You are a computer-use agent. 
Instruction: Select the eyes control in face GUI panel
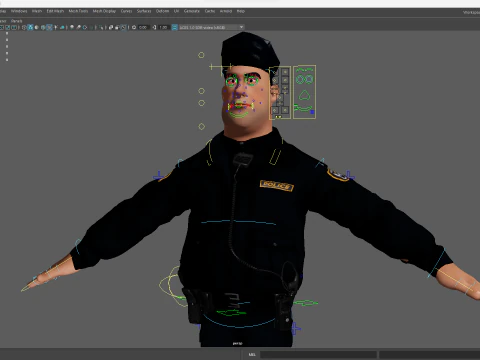point(304,79)
